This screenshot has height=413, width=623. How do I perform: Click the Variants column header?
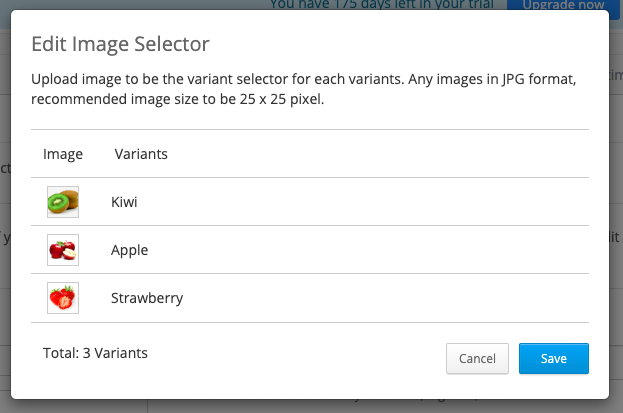pyautogui.click(x=141, y=154)
